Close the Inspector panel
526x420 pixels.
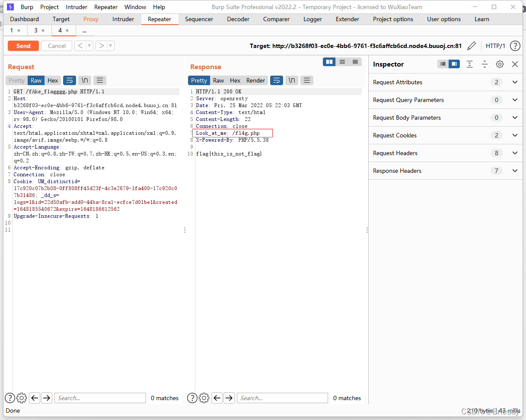point(515,64)
